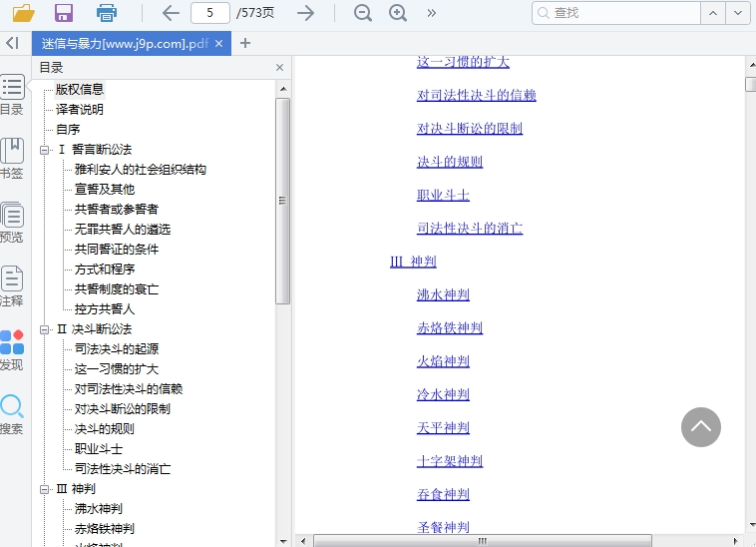This screenshot has height=547, width=756.
Task: Select 共誓制度的衰亡 outline entry
Action: click(117, 289)
